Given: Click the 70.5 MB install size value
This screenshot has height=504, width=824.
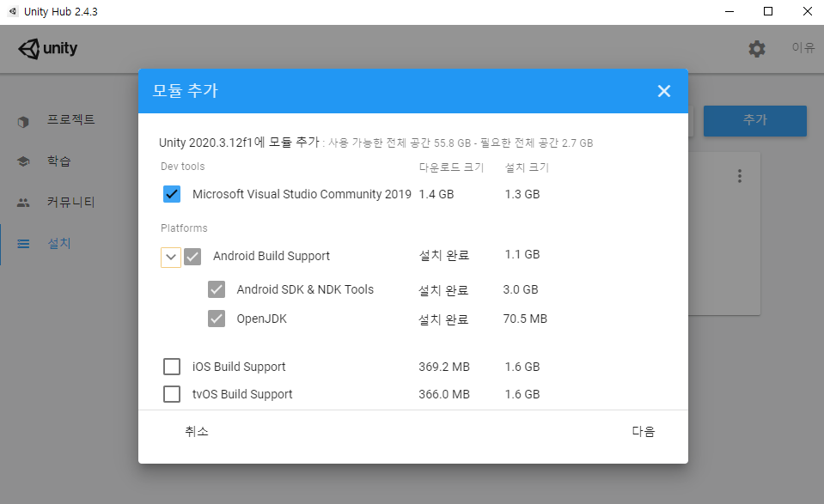Looking at the screenshot, I should (525, 319).
